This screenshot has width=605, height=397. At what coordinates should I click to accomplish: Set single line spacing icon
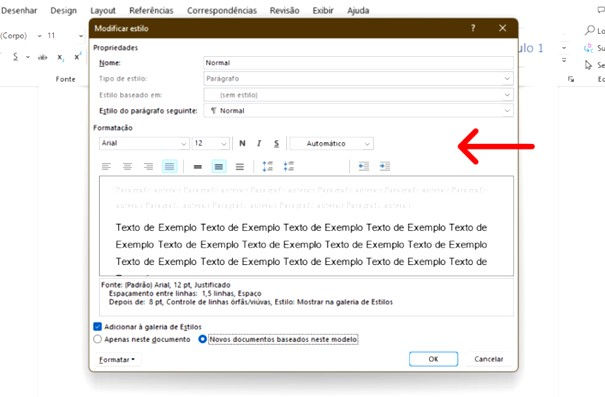(x=198, y=167)
